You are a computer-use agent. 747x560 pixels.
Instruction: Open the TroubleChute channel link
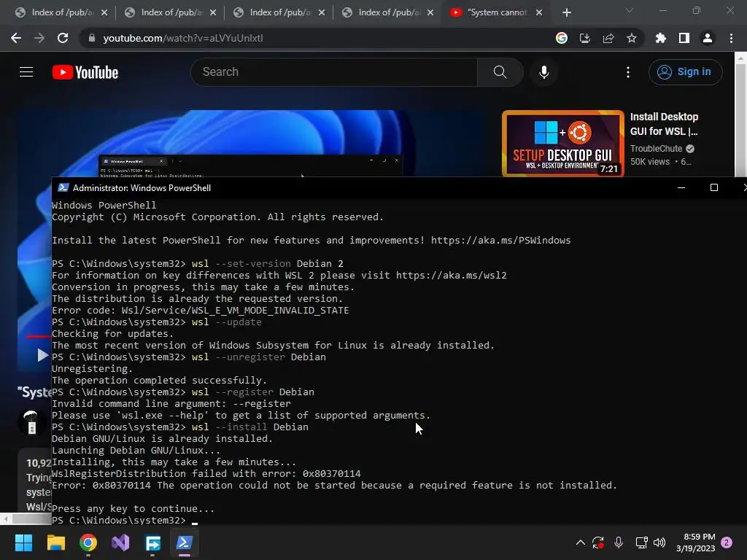click(656, 149)
